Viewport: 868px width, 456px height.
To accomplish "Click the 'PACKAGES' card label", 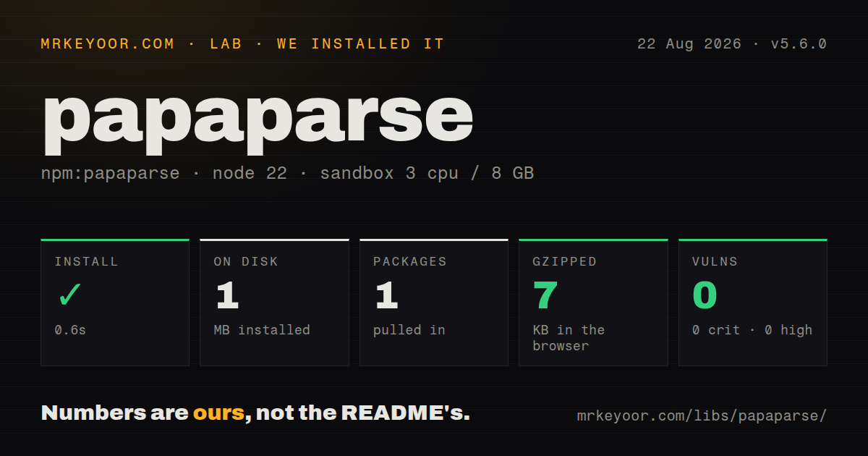I will coord(410,262).
